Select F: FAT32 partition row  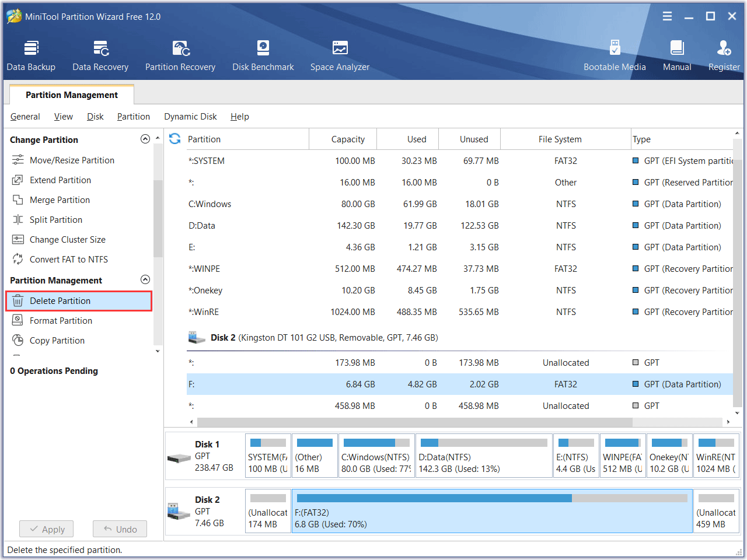point(460,384)
